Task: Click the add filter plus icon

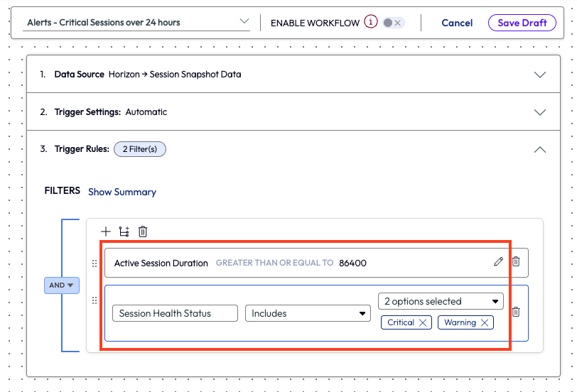Action: click(x=106, y=232)
